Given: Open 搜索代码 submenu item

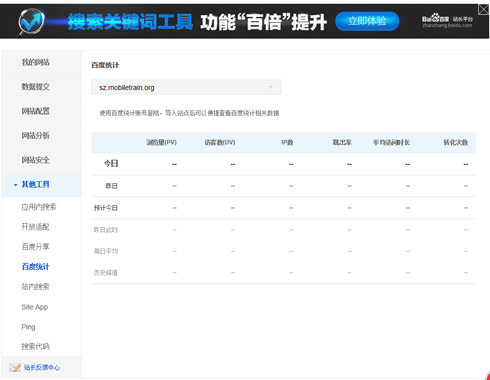Looking at the screenshot, I should pyautogui.click(x=35, y=347).
